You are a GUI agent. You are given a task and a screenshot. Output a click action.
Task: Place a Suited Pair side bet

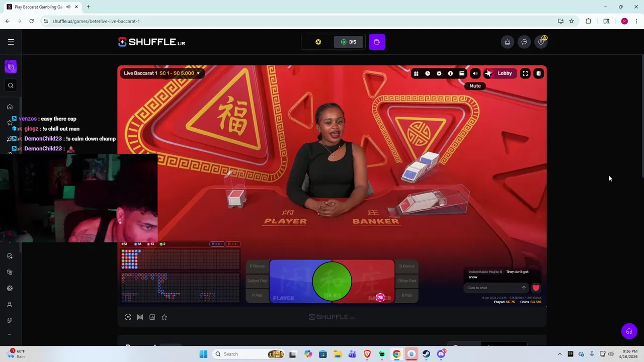tap(257, 281)
